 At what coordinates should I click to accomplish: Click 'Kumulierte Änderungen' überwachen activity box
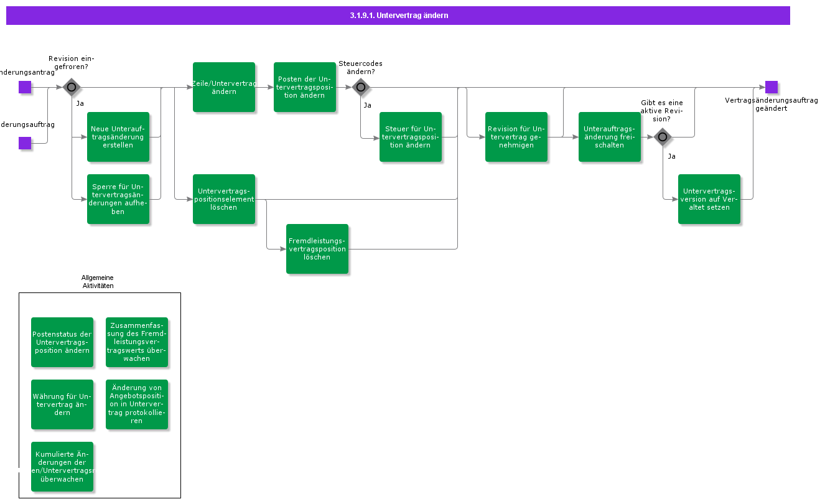point(62,467)
